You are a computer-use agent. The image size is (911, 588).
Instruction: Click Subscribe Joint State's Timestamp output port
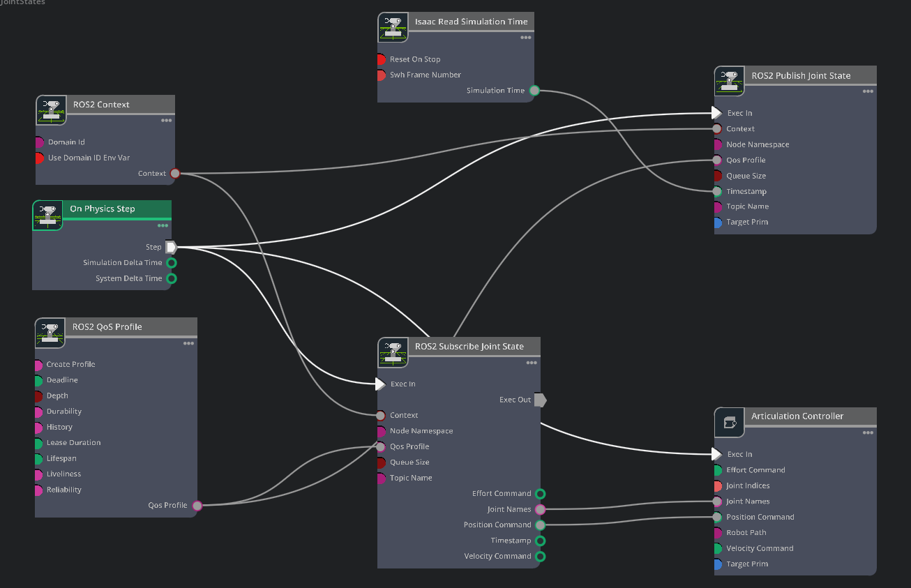pos(540,541)
